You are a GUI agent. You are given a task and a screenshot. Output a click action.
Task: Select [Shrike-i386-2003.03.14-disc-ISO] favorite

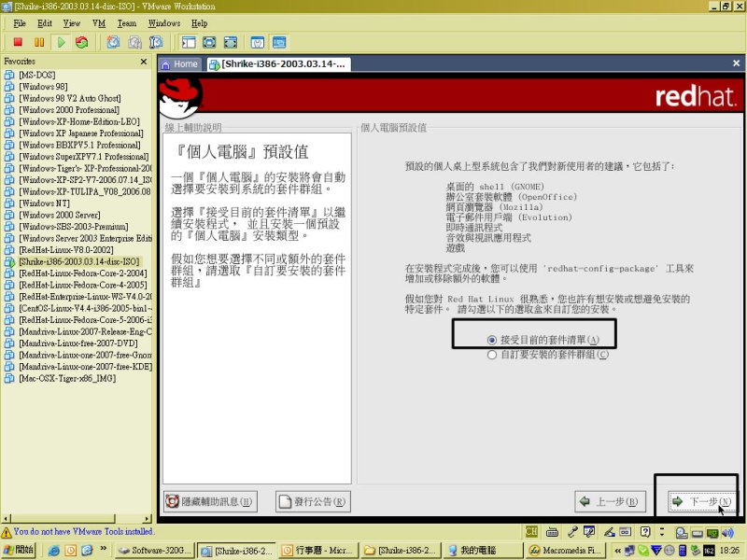(79, 261)
